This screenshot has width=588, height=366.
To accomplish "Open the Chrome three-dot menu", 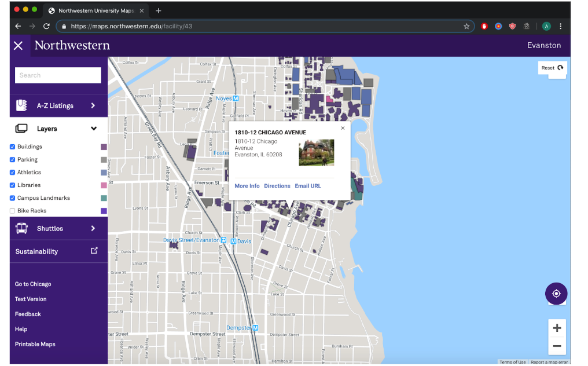I will click(x=561, y=26).
